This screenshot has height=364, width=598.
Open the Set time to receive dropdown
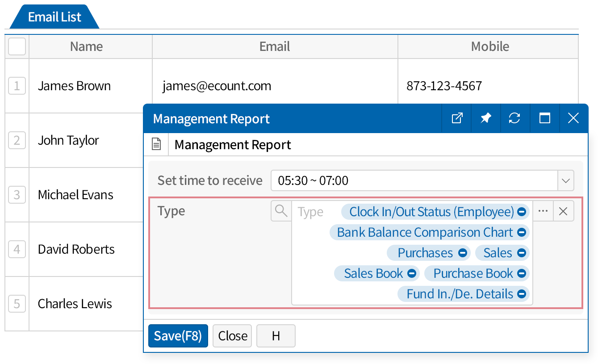pos(565,181)
